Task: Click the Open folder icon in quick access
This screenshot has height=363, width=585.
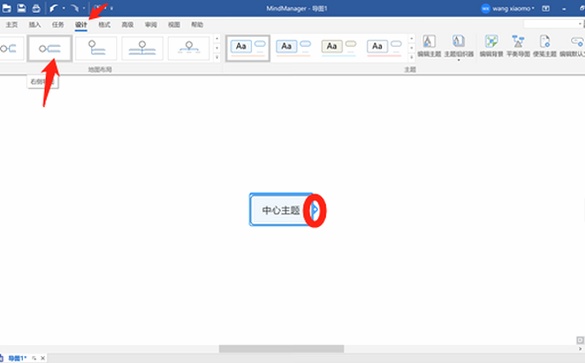Action: pyautogui.click(x=6, y=8)
